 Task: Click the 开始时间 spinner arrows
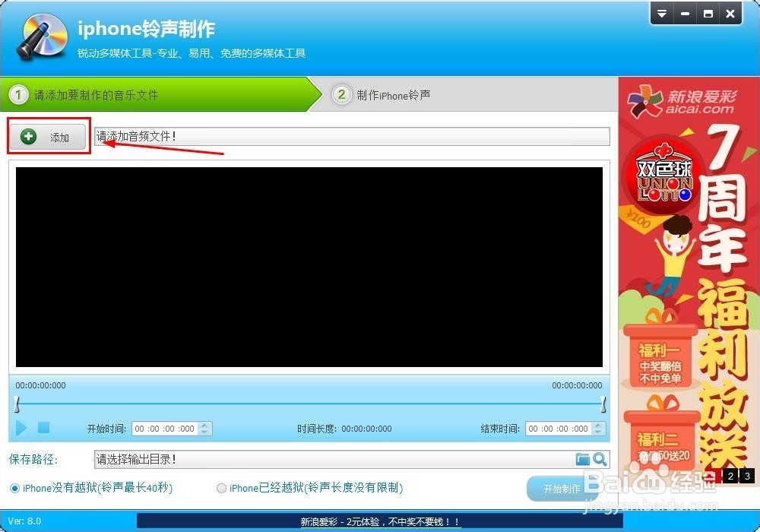click(x=205, y=429)
